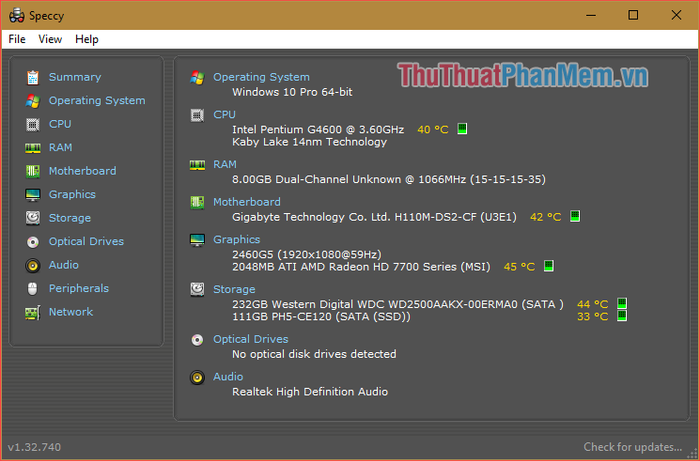Click the Storage drive icon in main panel
Image resolution: width=700 pixels, height=461 pixels.
197,290
